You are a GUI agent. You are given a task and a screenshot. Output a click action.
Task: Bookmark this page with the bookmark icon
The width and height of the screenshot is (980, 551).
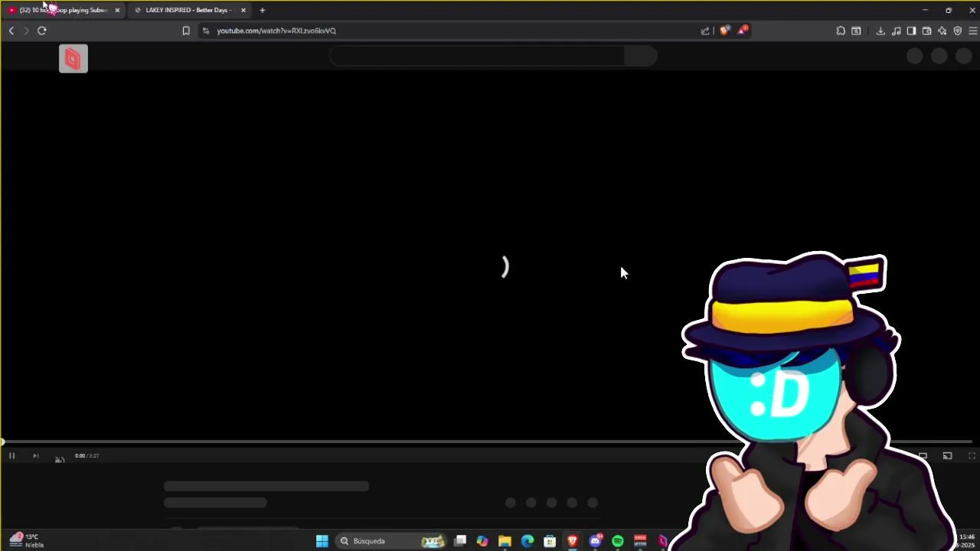[185, 31]
